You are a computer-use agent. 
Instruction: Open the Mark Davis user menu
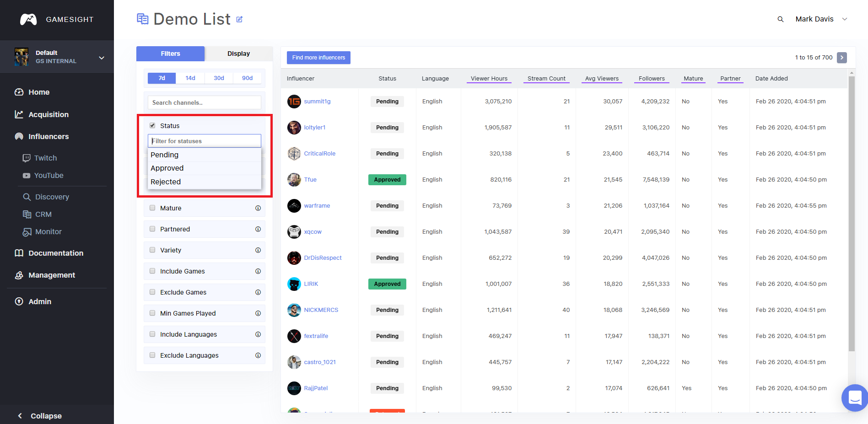(821, 19)
